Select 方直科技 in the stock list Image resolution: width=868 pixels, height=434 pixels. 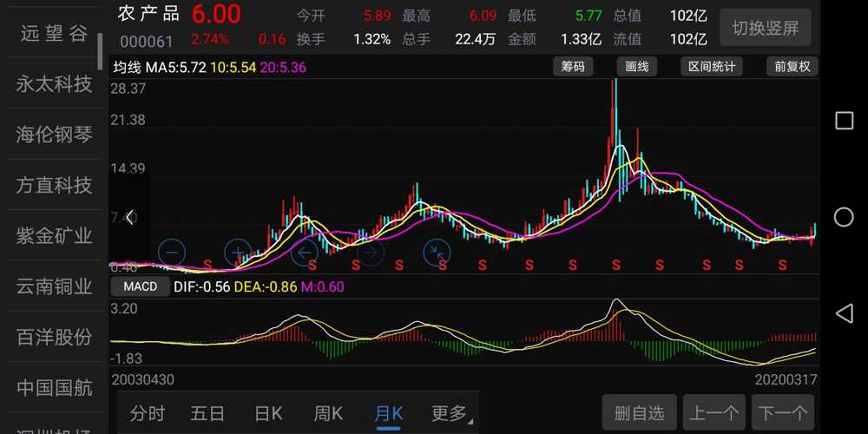(x=54, y=185)
